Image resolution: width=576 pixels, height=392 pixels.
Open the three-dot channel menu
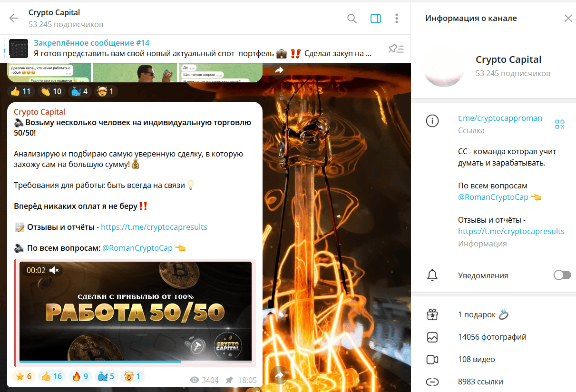pyautogui.click(x=397, y=19)
